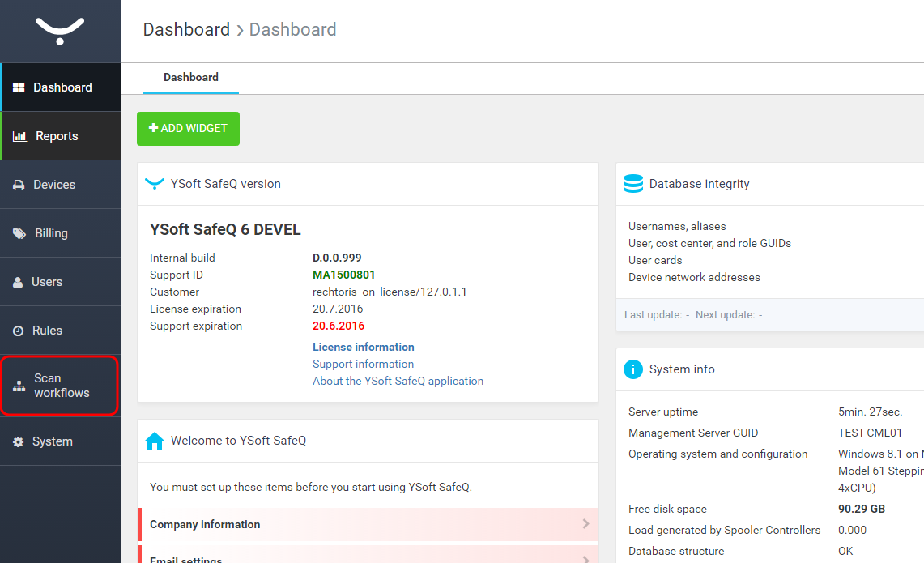Click the Database integrity stack icon

click(x=632, y=184)
